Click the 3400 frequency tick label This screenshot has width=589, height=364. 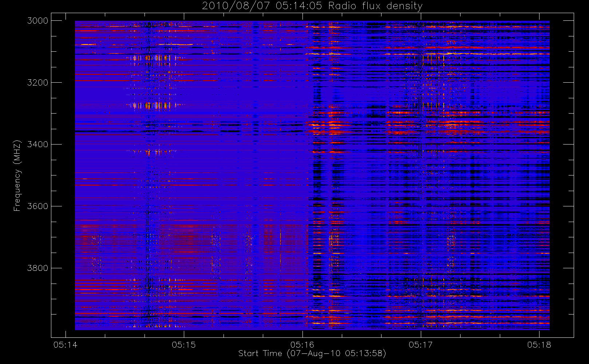click(x=38, y=145)
